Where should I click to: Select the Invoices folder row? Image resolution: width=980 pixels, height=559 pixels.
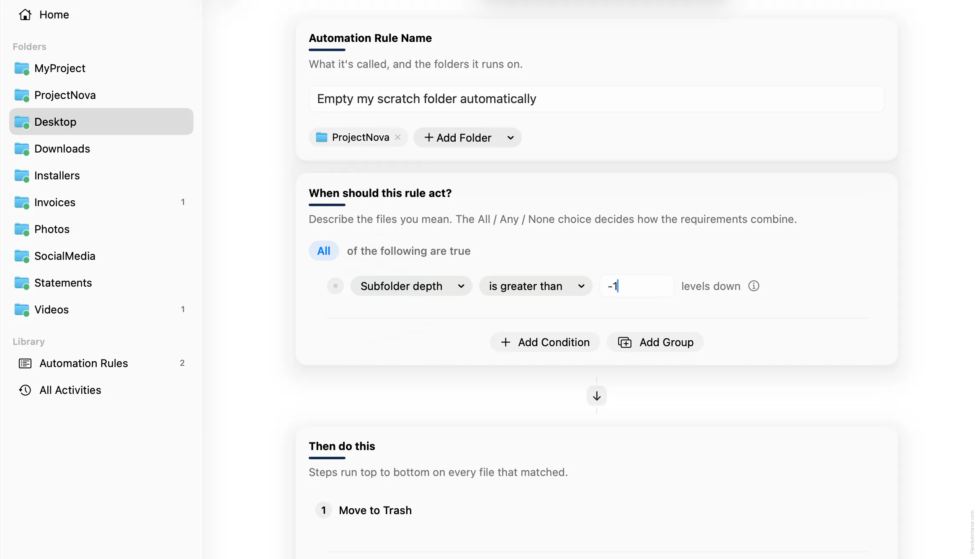[101, 202]
